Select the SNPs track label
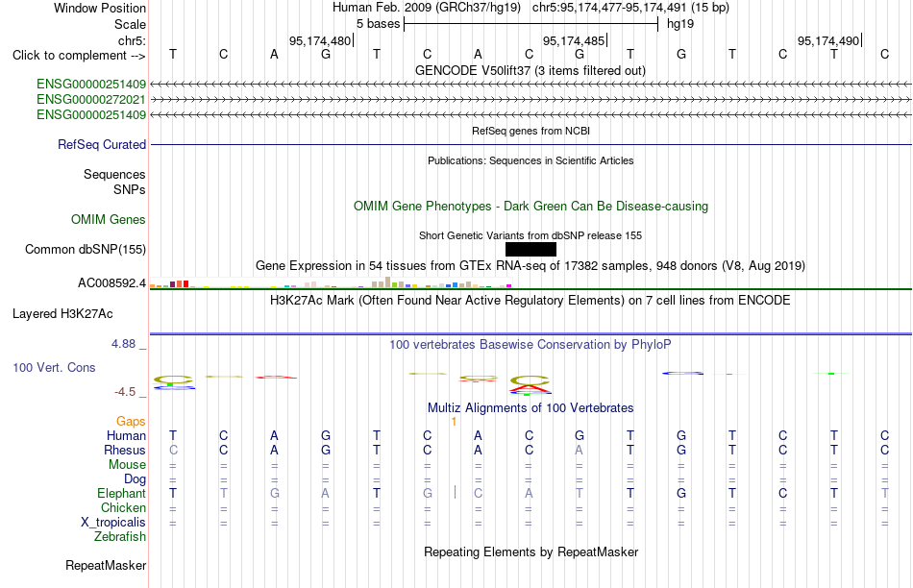Screen dimensions: 913x588 click(x=130, y=189)
